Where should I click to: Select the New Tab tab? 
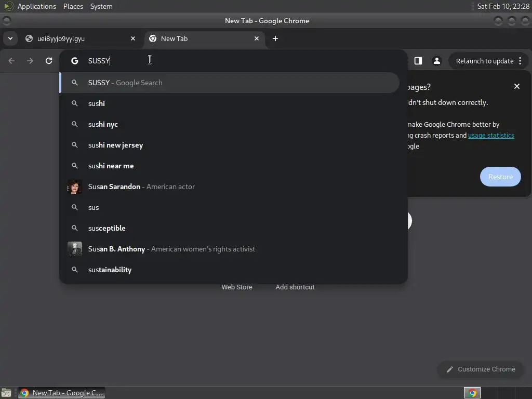205,38
